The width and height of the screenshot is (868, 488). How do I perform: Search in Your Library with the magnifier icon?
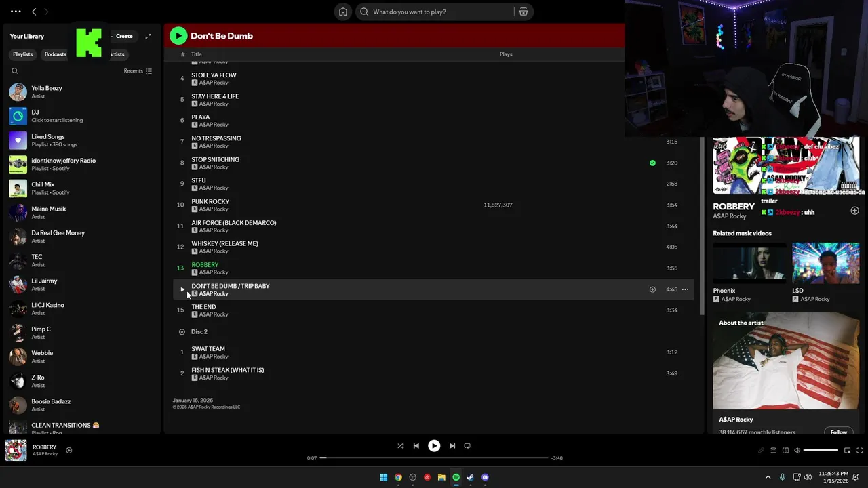15,71
